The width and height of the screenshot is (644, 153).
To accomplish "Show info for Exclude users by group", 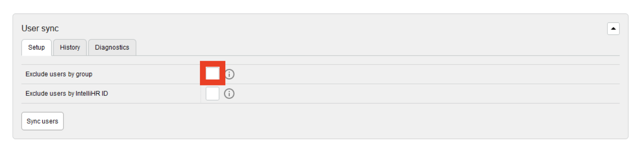I will pyautogui.click(x=229, y=74).
